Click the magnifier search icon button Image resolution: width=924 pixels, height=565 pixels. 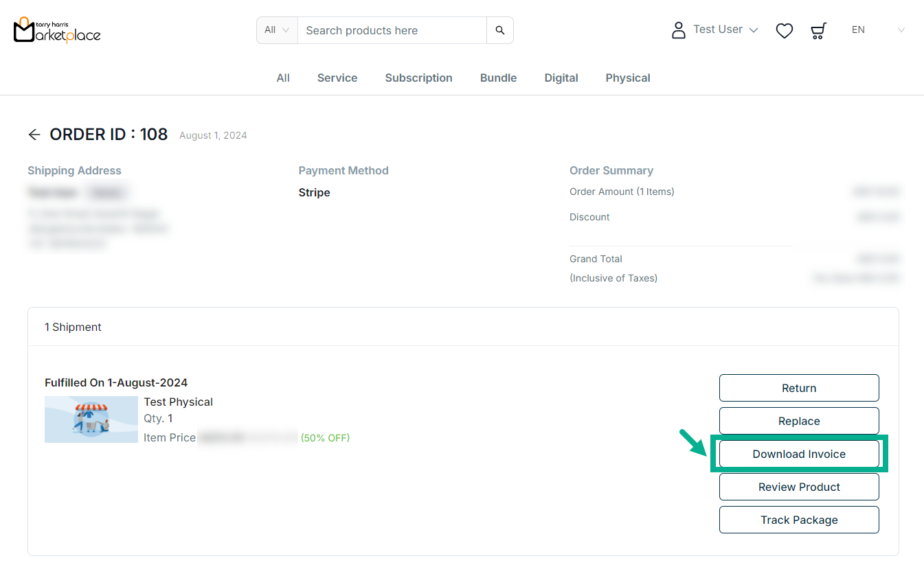pyautogui.click(x=499, y=30)
